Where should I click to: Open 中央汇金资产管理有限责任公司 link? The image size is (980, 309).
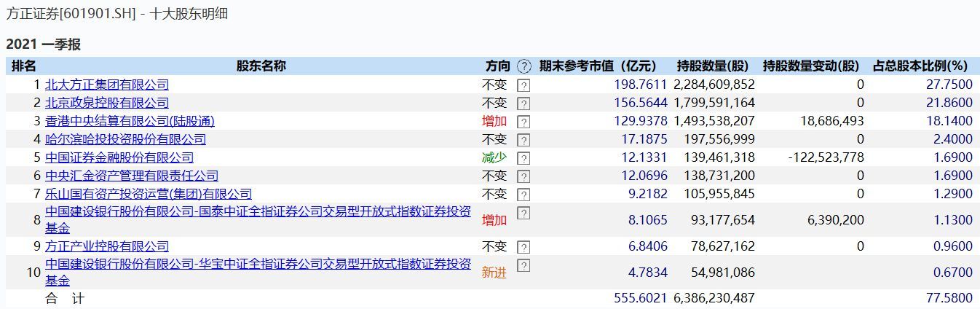(x=132, y=176)
